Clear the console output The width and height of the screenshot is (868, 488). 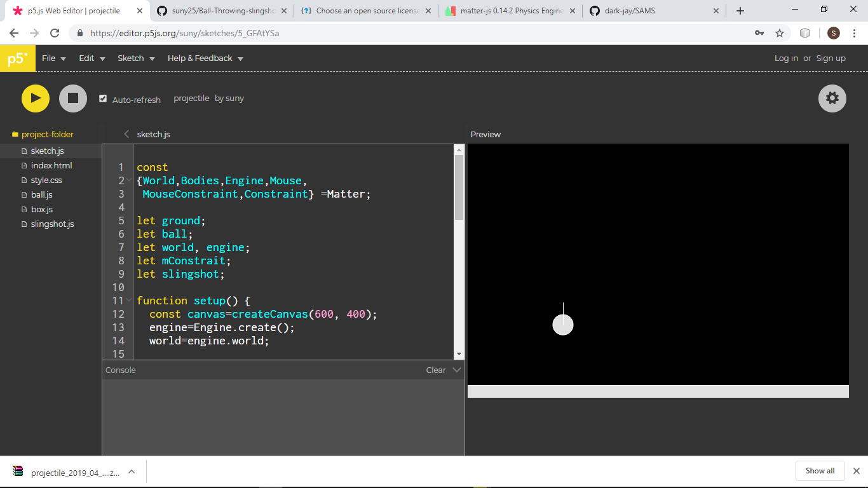[435, 369]
